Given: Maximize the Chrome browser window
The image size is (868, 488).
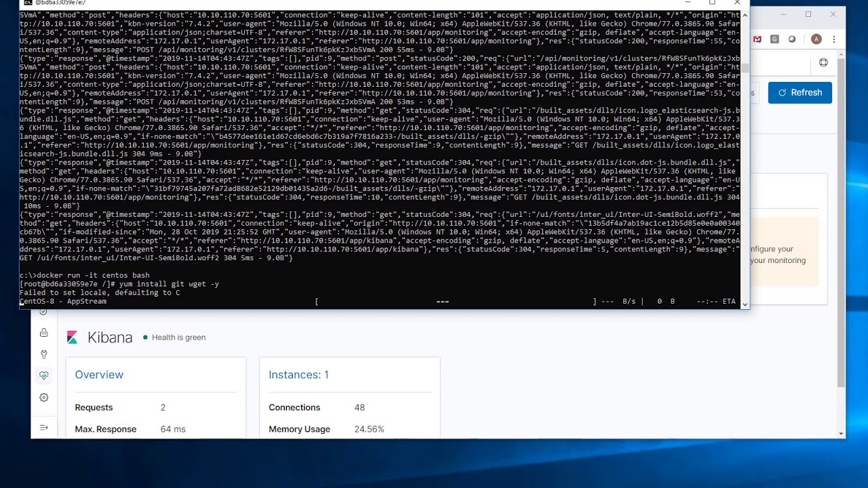Looking at the screenshot, I should point(808,14).
